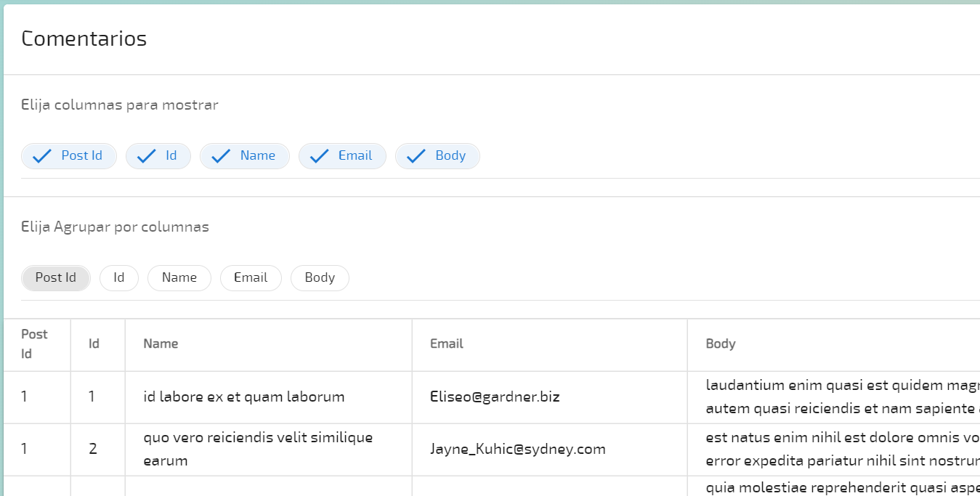Disable the Body column display chip

[x=450, y=156]
